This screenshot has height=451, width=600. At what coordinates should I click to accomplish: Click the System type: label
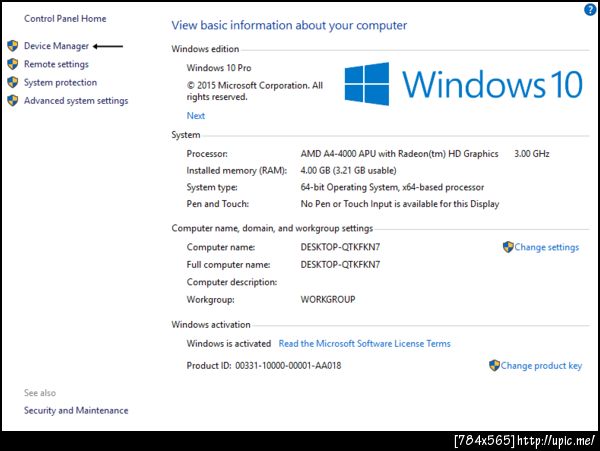pyautogui.click(x=212, y=187)
